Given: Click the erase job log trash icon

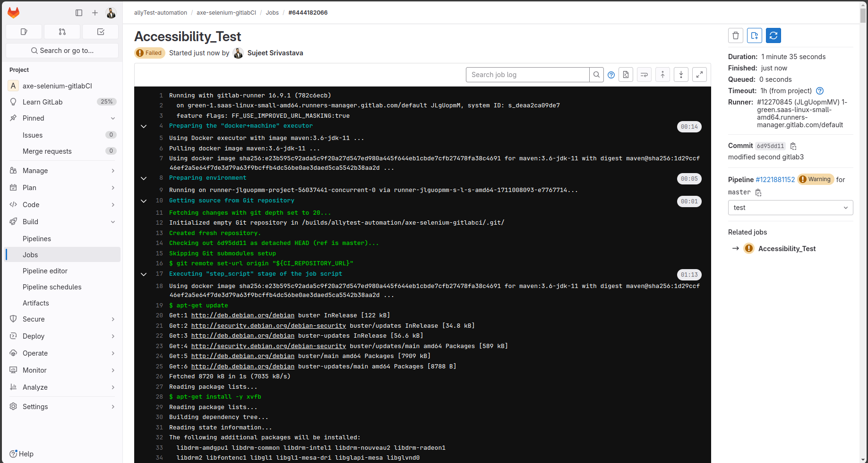Looking at the screenshot, I should point(735,35).
